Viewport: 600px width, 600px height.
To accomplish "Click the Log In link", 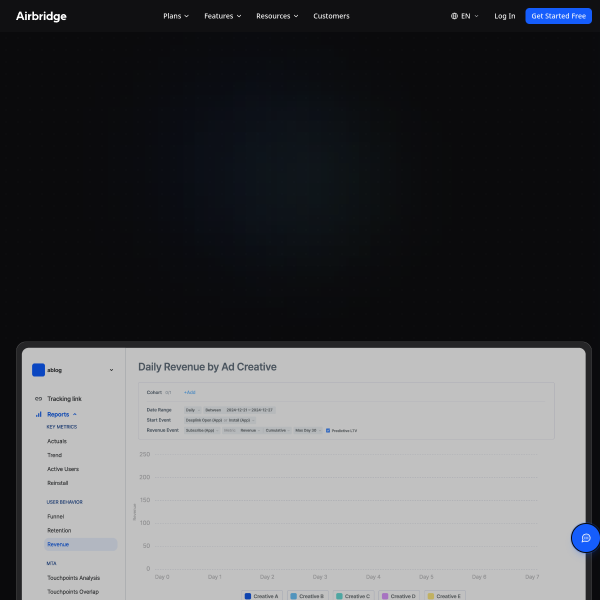I will 505,16.
